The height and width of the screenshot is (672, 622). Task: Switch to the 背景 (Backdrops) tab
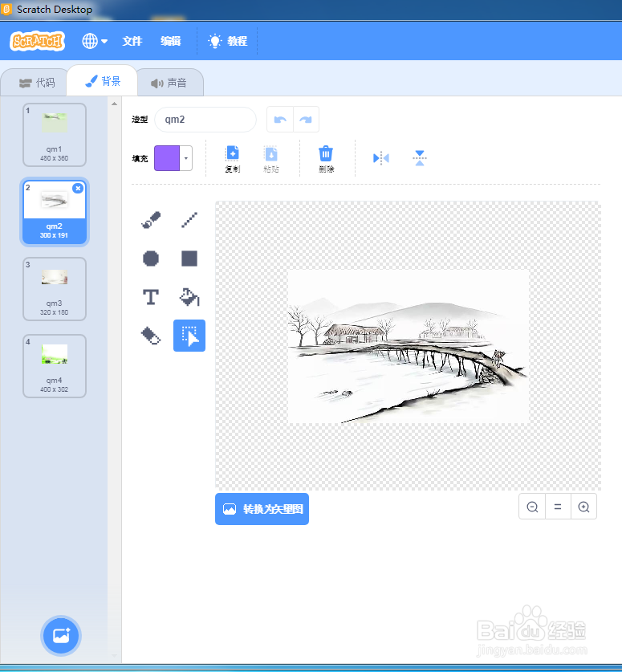(103, 81)
